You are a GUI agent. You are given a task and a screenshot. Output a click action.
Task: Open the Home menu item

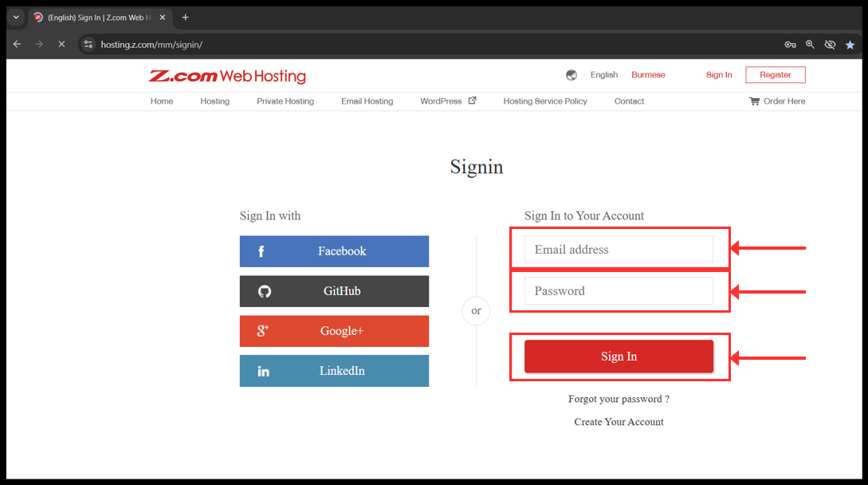click(x=162, y=101)
